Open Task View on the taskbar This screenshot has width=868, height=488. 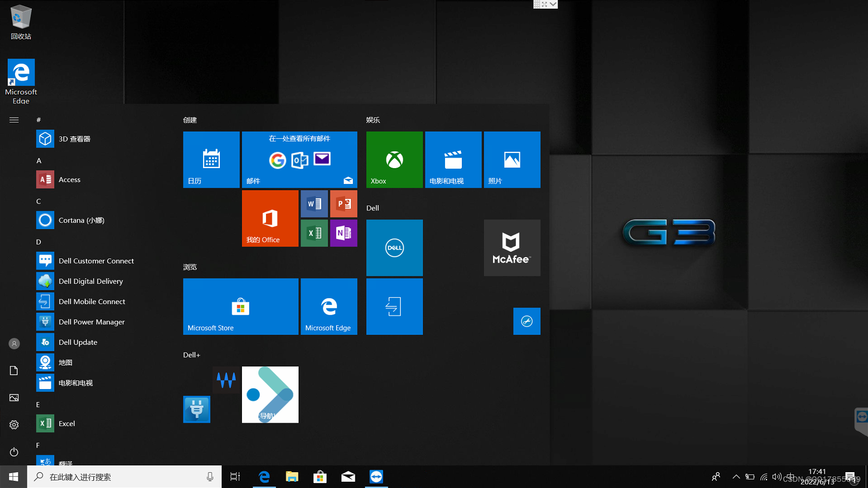[235, 476]
